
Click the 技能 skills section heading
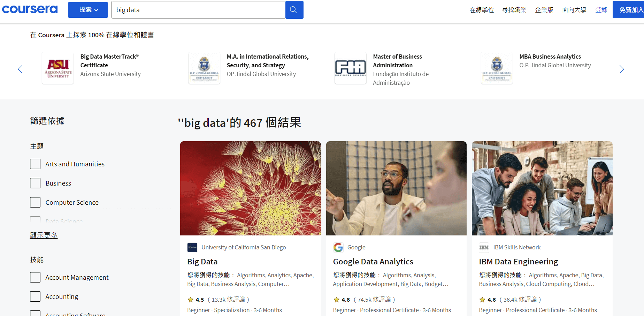coord(37,260)
